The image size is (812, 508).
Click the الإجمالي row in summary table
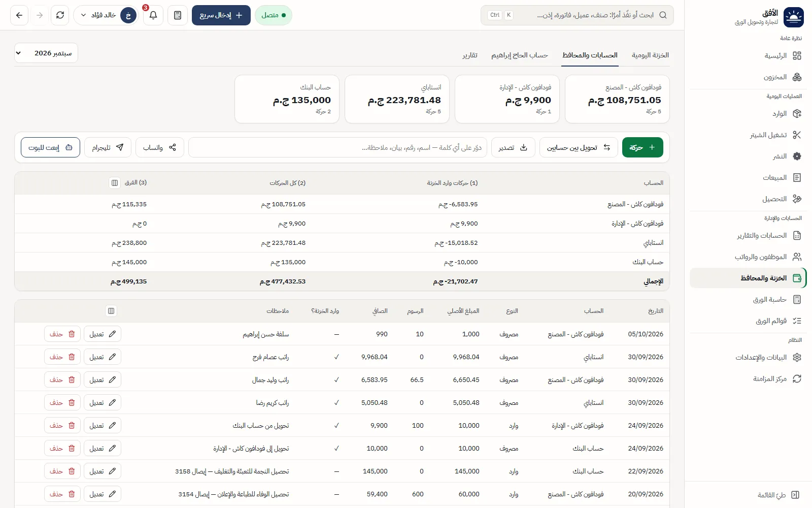point(342,281)
